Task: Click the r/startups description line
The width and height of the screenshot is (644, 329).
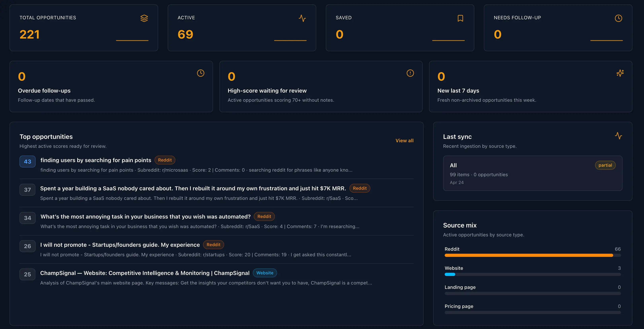Action: click(196, 255)
